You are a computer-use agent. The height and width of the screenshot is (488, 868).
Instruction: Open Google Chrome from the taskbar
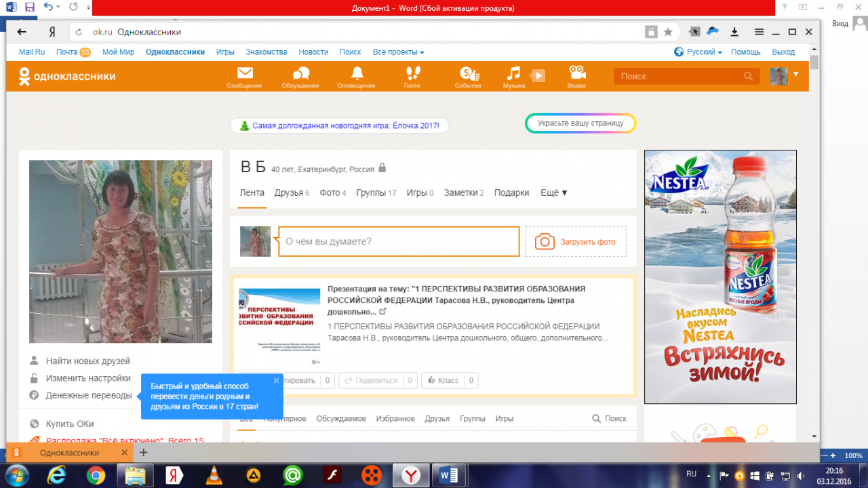click(x=96, y=475)
